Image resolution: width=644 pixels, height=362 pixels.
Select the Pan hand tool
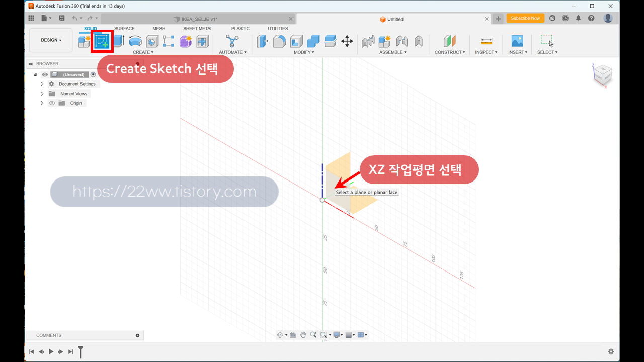point(303,335)
